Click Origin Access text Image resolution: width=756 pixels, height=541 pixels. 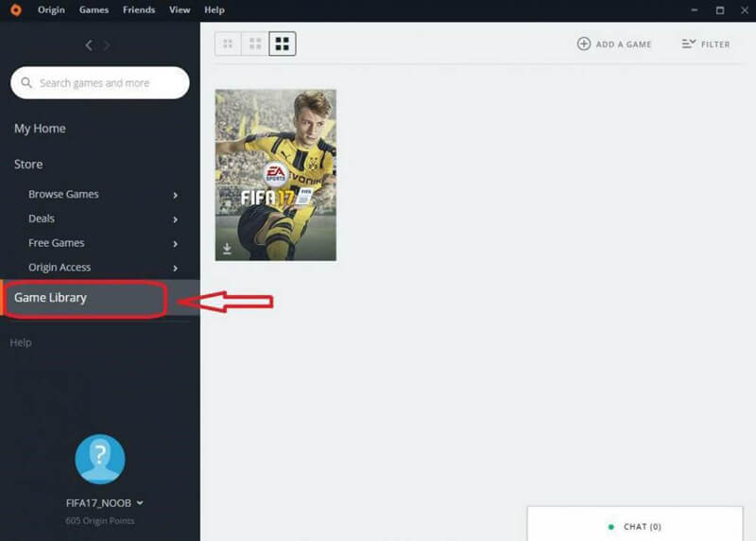(60, 268)
